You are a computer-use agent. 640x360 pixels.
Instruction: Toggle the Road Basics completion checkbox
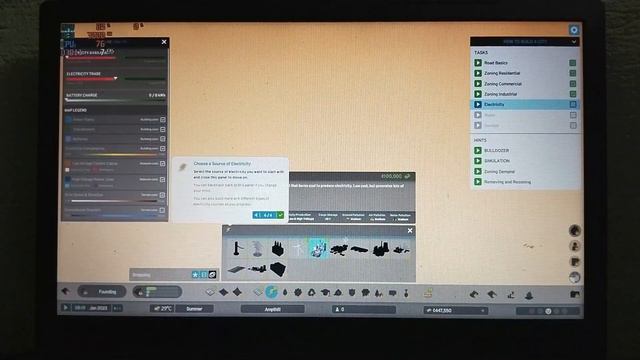point(573,63)
